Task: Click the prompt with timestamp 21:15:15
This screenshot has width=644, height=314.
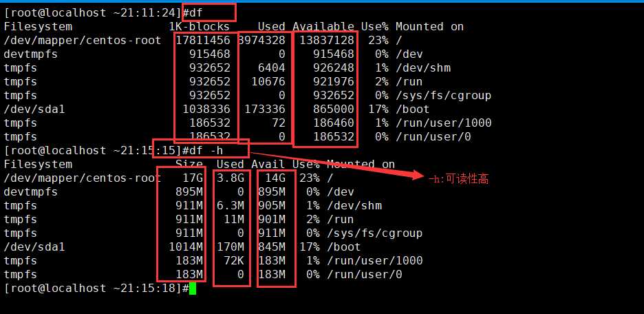Action: coord(96,150)
